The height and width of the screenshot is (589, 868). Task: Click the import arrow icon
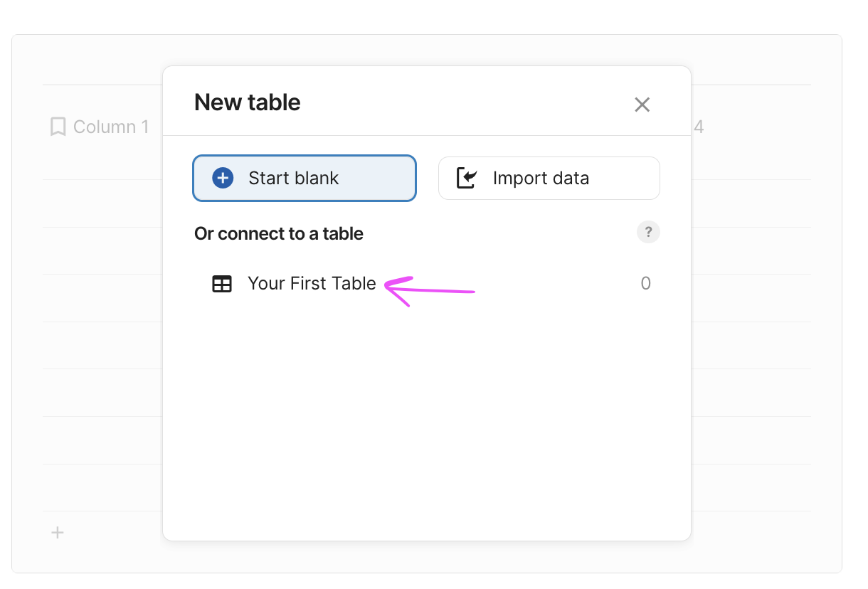(x=466, y=178)
